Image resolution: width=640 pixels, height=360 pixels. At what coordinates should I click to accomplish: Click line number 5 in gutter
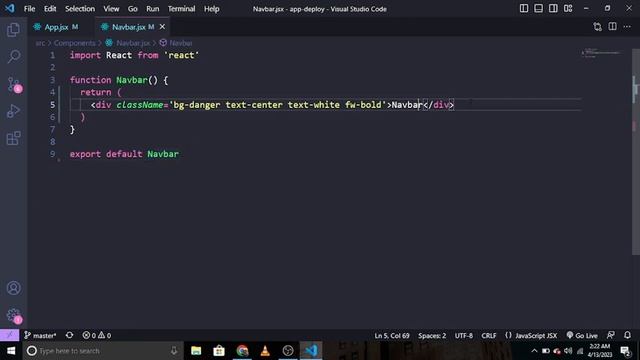pos(52,105)
